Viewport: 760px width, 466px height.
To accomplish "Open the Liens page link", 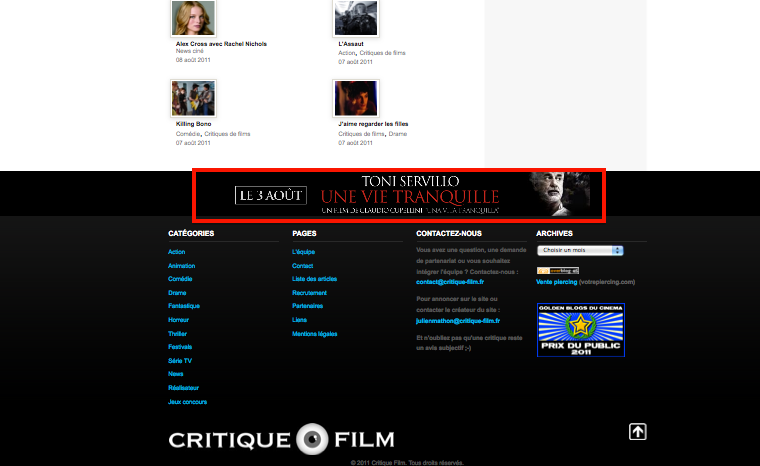I will click(x=299, y=320).
